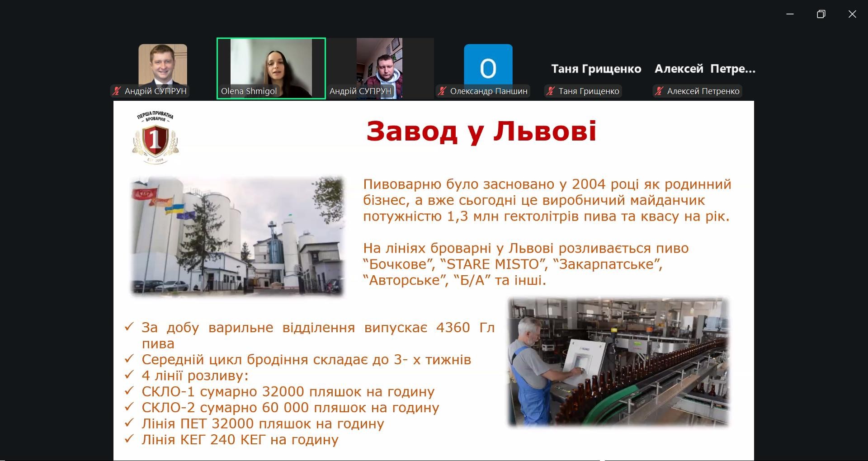The height and width of the screenshot is (461, 868).
Task: Click the Перша приватна броварня logo
Action: coord(155,137)
